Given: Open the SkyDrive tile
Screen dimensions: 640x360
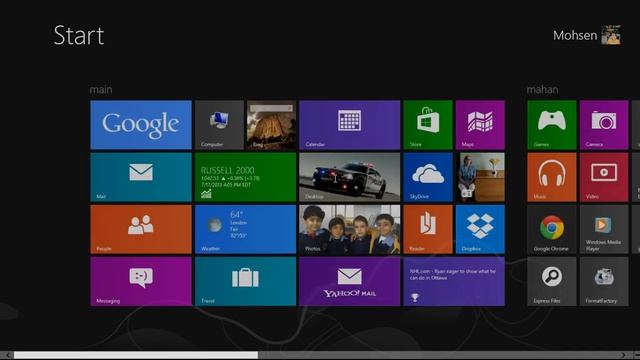Looking at the screenshot, I should click(x=428, y=177).
